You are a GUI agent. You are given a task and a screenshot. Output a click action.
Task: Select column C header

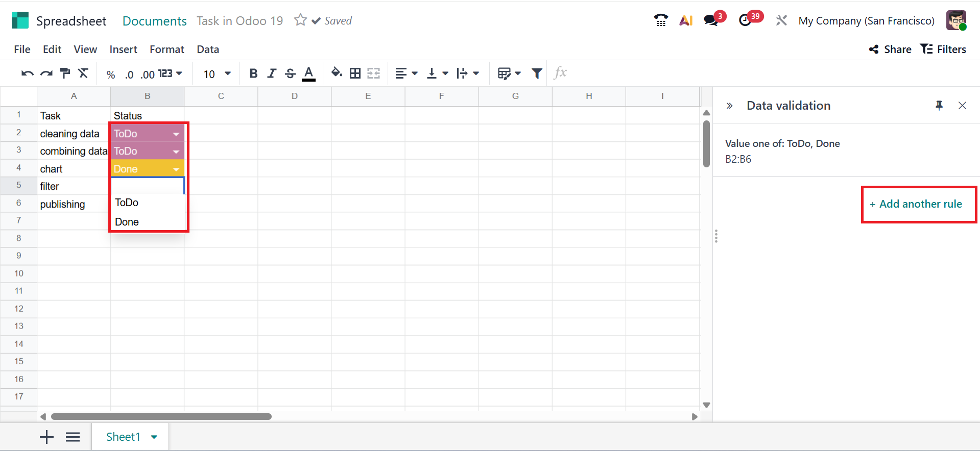(221, 96)
